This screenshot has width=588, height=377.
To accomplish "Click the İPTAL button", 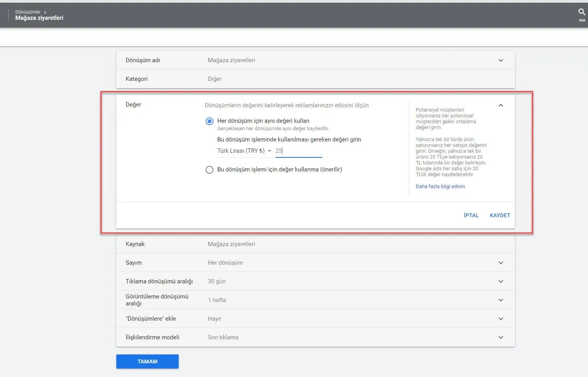I will pos(471,215).
